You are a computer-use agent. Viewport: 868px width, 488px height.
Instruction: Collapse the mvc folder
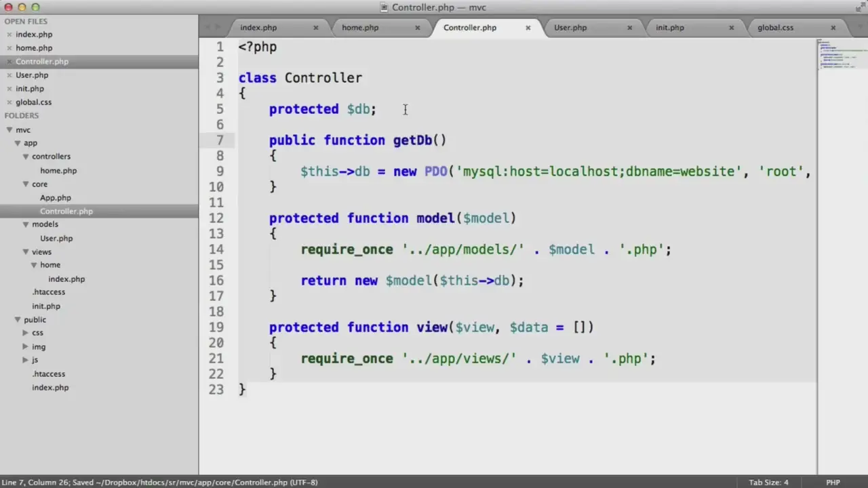click(x=9, y=129)
